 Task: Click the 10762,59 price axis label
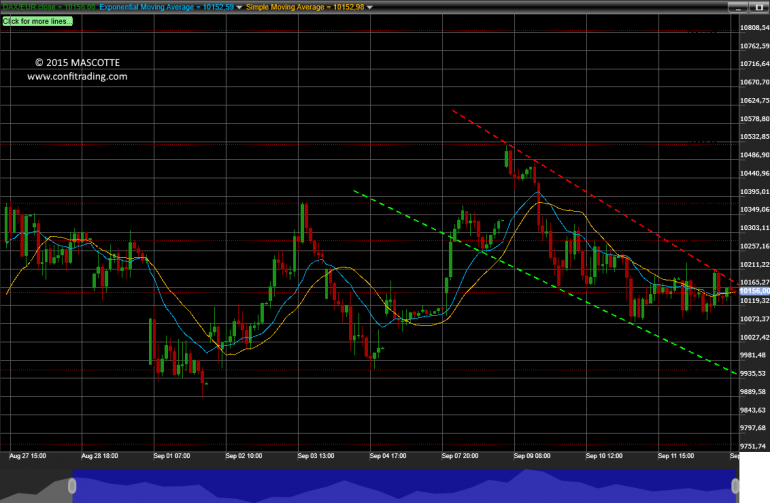click(x=755, y=46)
